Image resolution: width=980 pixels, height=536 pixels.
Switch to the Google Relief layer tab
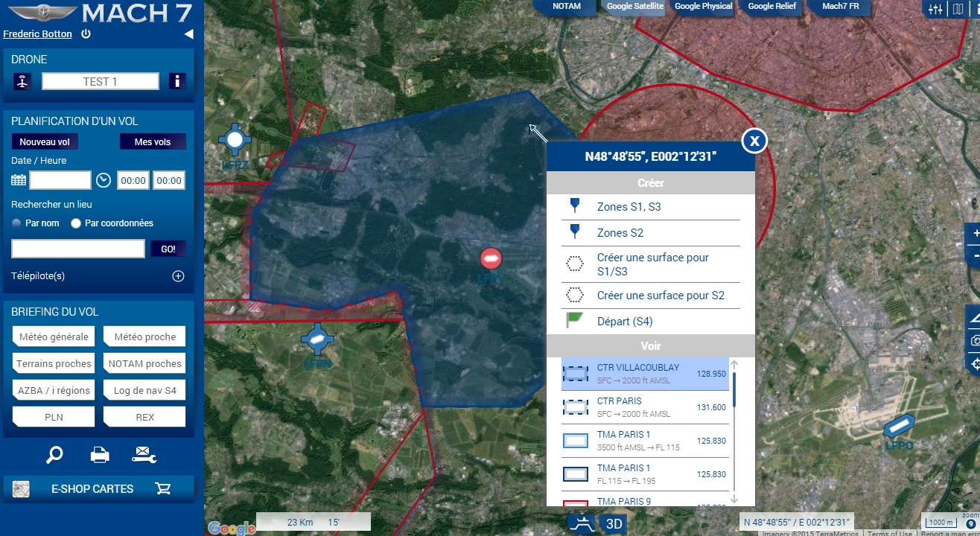pos(771,7)
